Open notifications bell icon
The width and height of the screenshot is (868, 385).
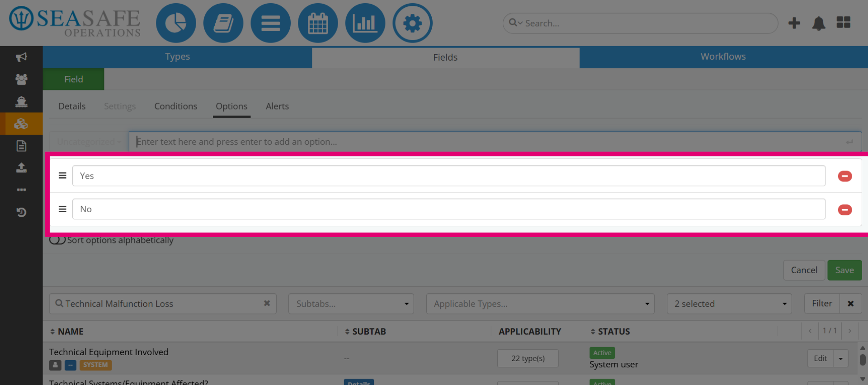819,23
